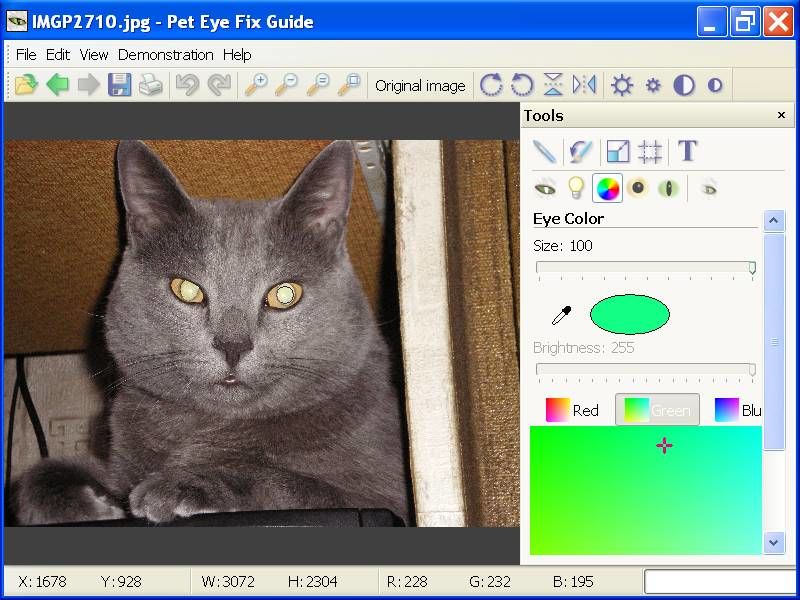The image size is (800, 600).
Task: Switch to the Red color channel
Action: click(572, 410)
